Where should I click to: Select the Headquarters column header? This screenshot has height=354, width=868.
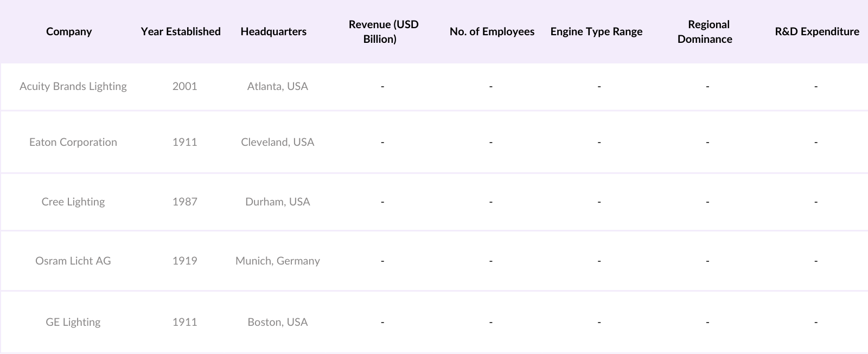pos(273,31)
